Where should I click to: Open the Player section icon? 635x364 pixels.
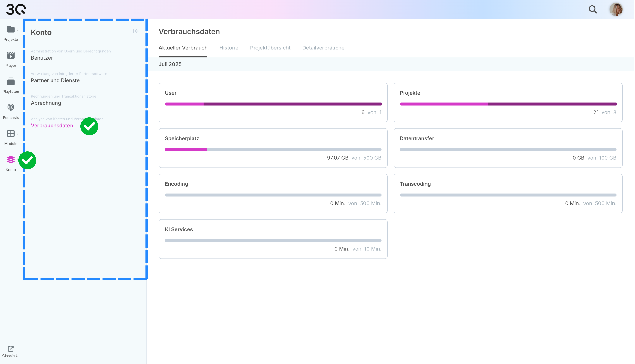[11, 56]
